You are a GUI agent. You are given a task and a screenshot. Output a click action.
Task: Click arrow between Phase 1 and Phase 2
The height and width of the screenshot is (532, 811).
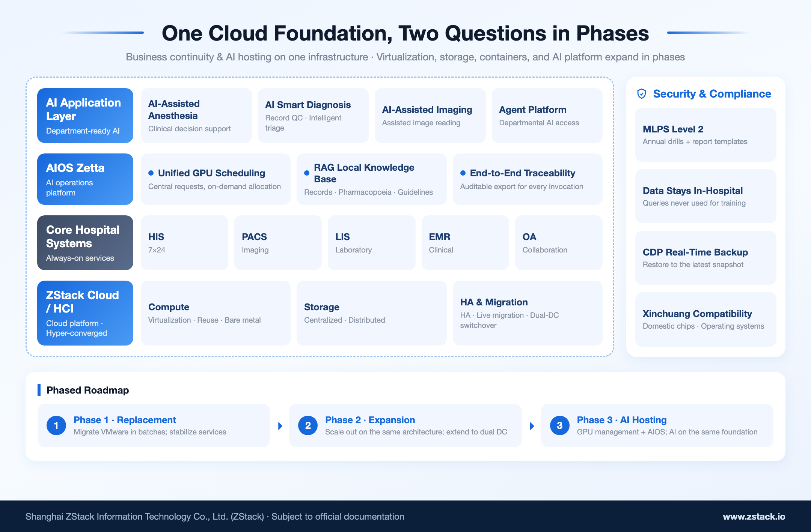[280, 426]
